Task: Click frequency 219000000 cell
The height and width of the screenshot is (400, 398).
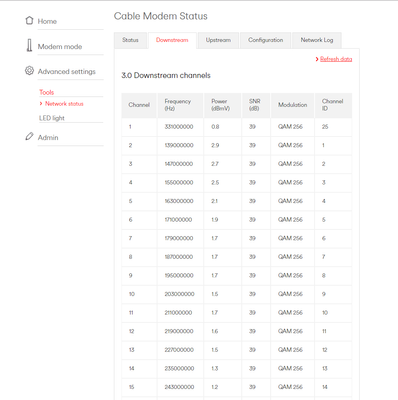Action: tap(179, 331)
